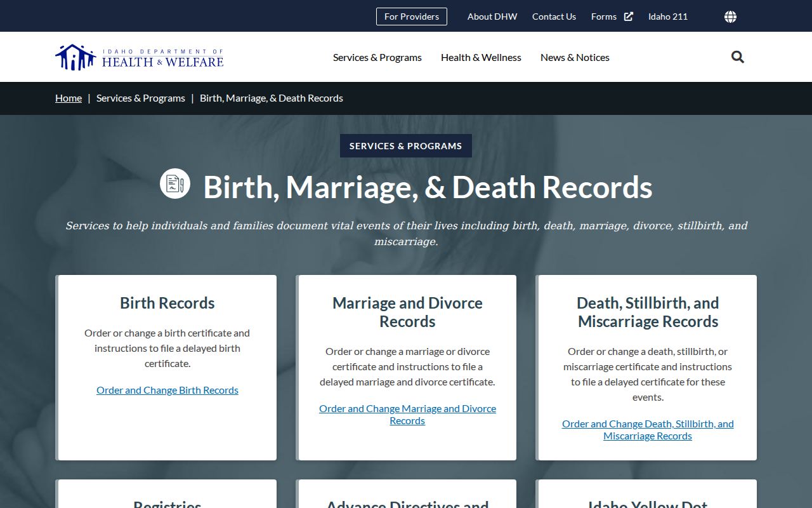Click the marriage or divorce certificate description text

click(x=407, y=366)
